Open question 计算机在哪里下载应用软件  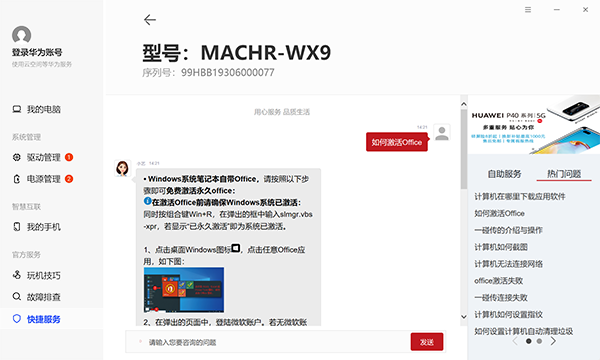[520, 197]
